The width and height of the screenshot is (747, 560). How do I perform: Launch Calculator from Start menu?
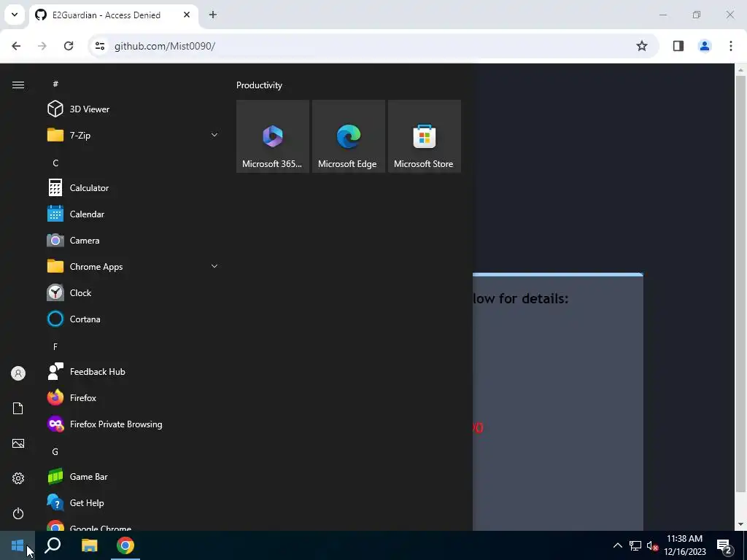pyautogui.click(x=133, y=188)
